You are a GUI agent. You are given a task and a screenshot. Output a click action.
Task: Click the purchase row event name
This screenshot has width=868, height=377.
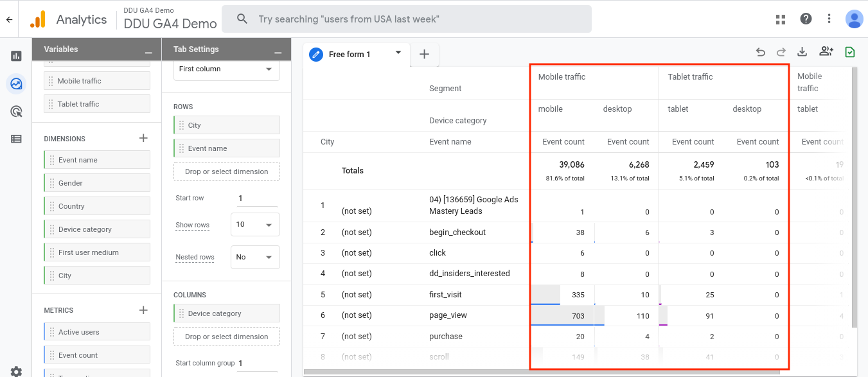pos(446,337)
